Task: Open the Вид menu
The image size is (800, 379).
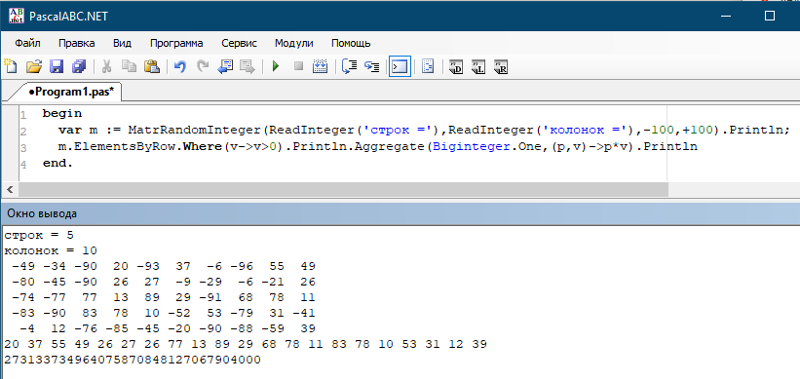Action: coord(122,43)
